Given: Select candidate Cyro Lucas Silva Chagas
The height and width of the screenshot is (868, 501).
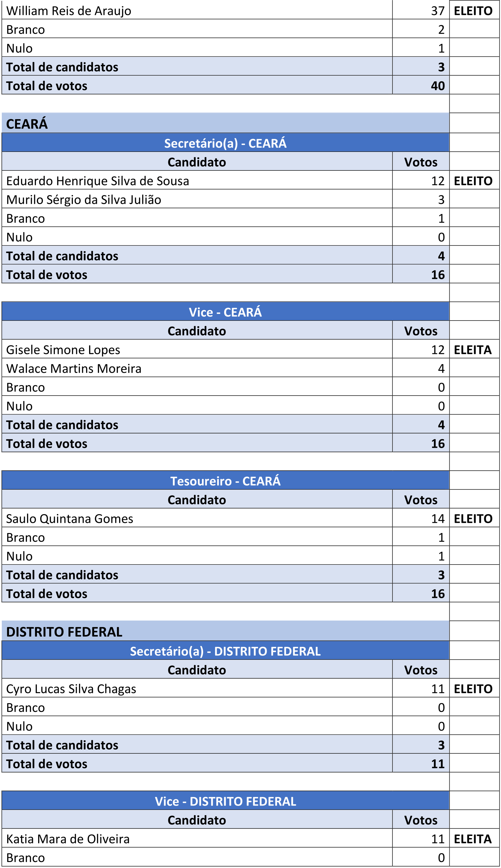Looking at the screenshot, I should 71,689.
